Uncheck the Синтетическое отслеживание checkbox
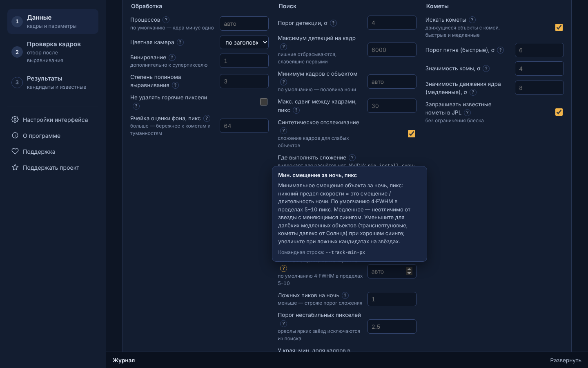588x368 pixels. [x=412, y=134]
